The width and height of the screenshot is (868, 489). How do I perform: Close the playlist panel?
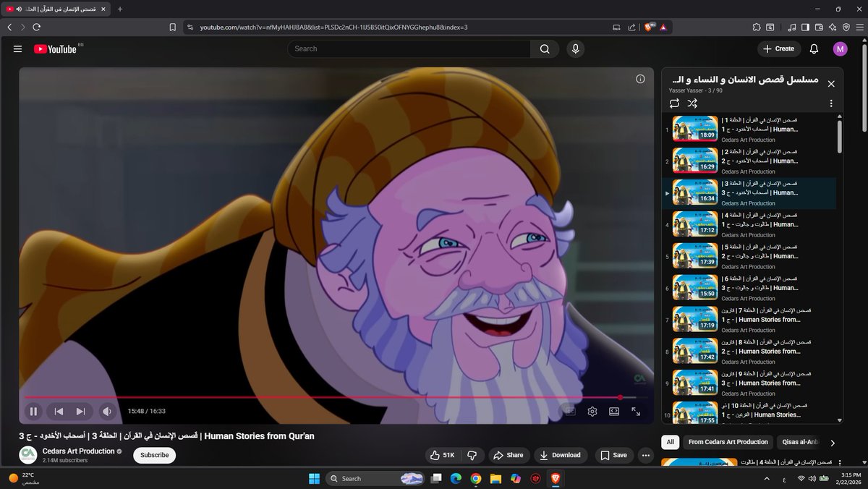coord(831,84)
